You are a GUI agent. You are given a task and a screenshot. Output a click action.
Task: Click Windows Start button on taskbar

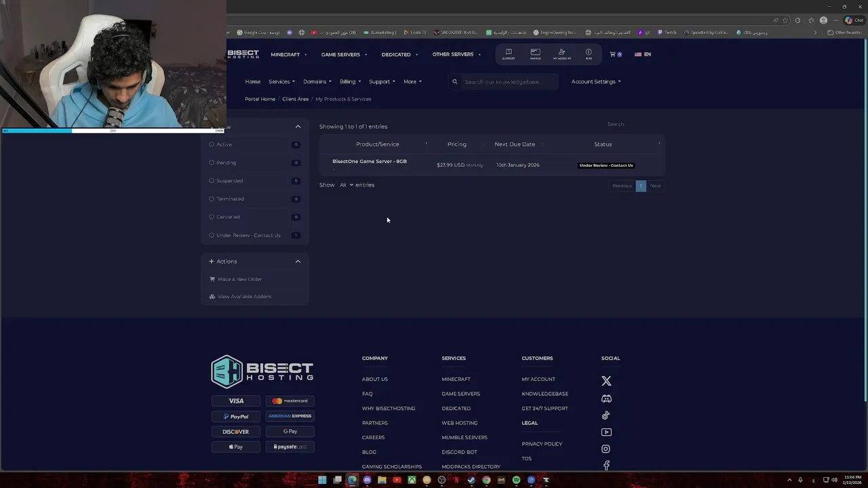tap(322, 480)
